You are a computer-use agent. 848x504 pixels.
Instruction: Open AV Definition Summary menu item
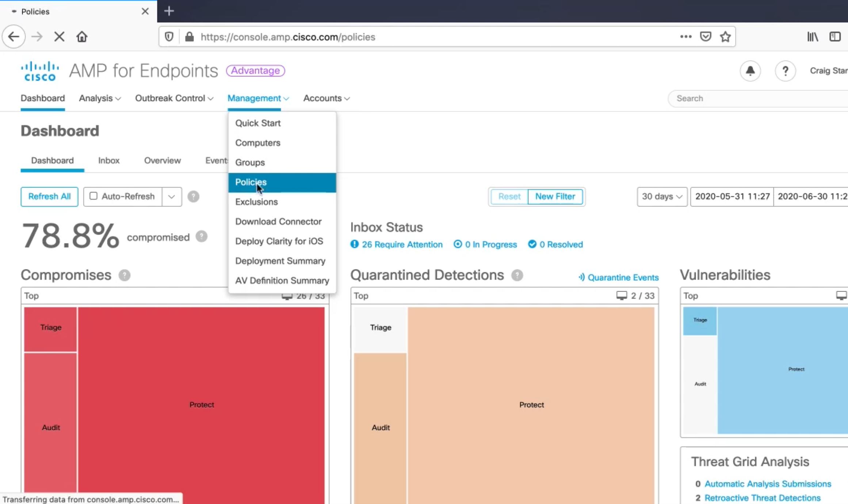[x=282, y=281]
